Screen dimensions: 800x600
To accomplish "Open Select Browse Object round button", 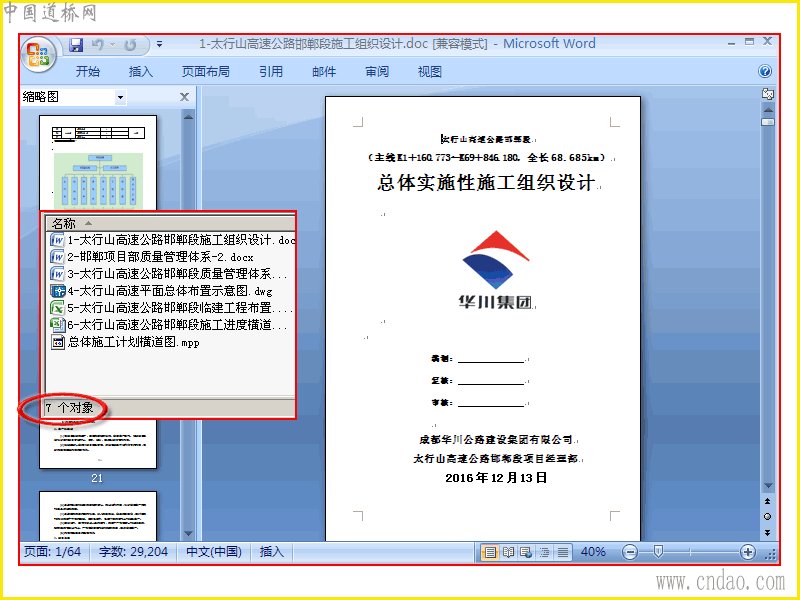I will coord(768,517).
